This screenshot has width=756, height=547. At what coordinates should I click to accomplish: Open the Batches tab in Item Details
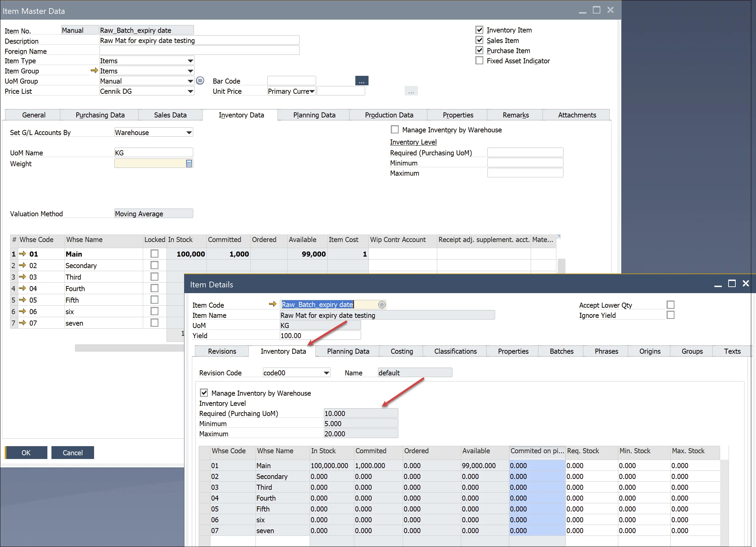pyautogui.click(x=561, y=351)
